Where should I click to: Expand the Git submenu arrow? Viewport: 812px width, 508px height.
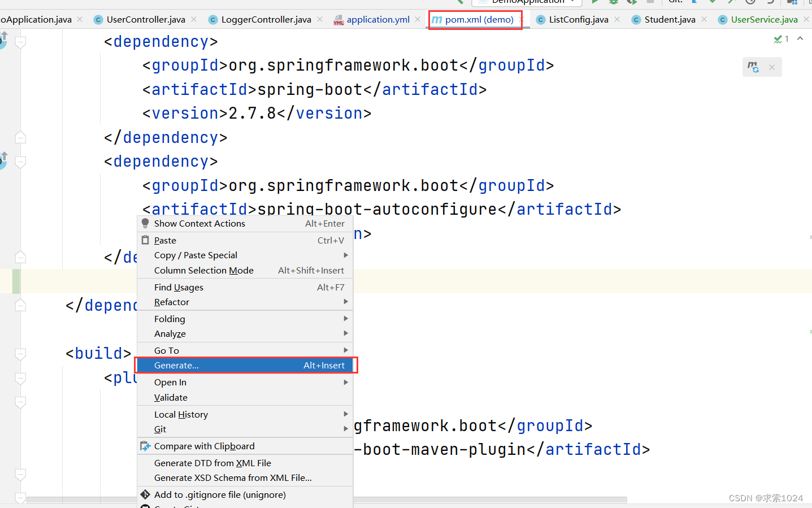click(345, 429)
